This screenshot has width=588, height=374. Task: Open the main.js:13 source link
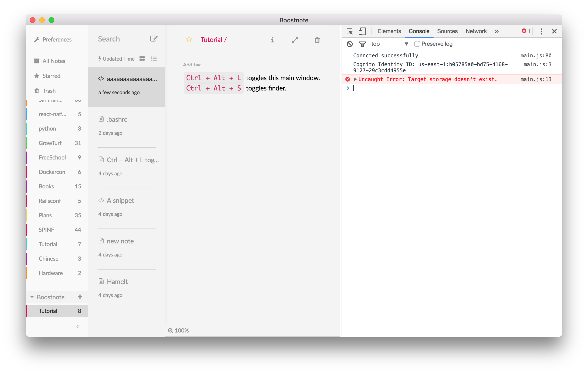point(536,79)
